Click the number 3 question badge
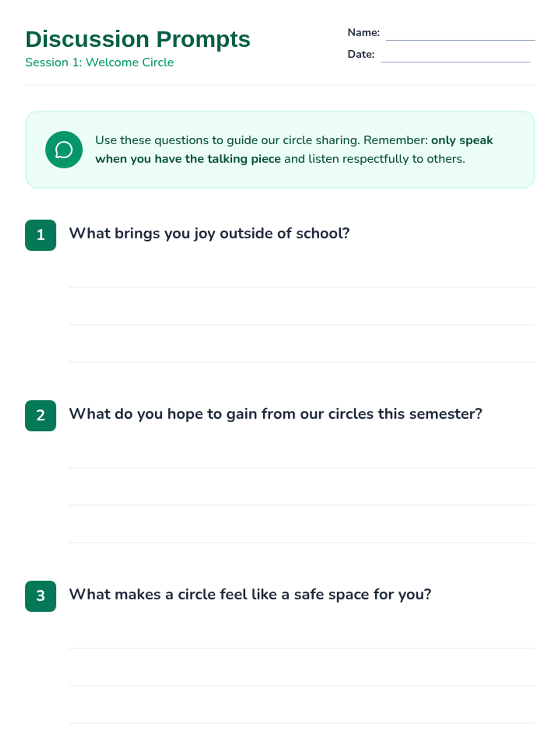 [41, 596]
